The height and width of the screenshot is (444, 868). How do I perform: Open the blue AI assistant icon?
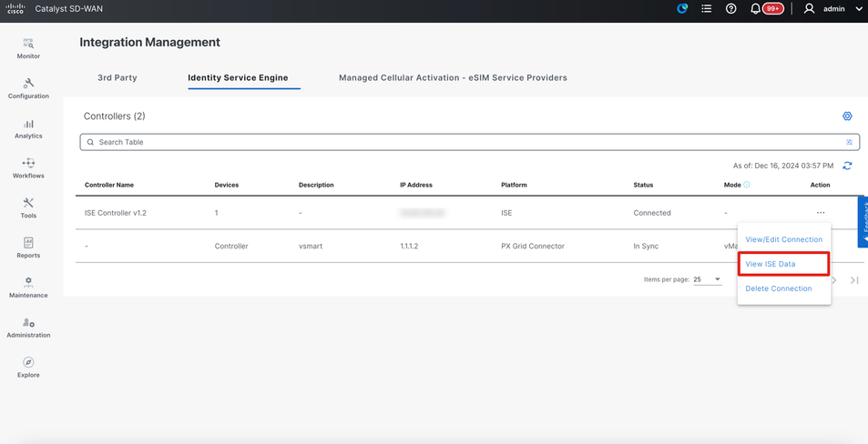tap(682, 9)
